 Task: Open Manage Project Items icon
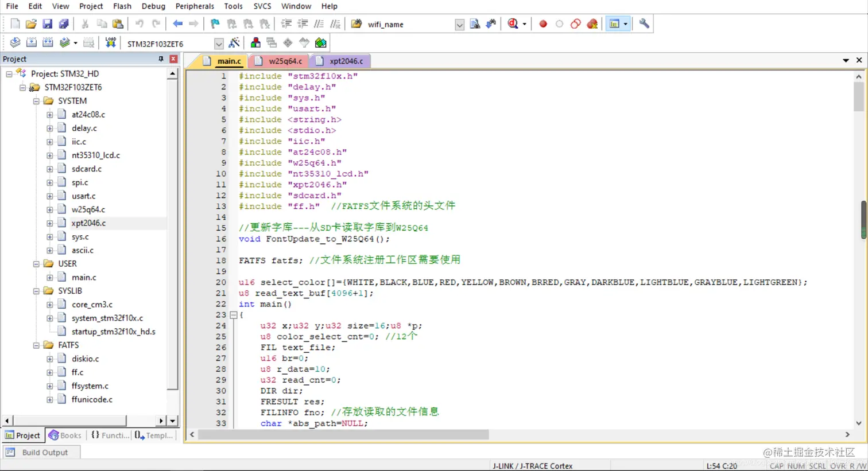point(255,43)
